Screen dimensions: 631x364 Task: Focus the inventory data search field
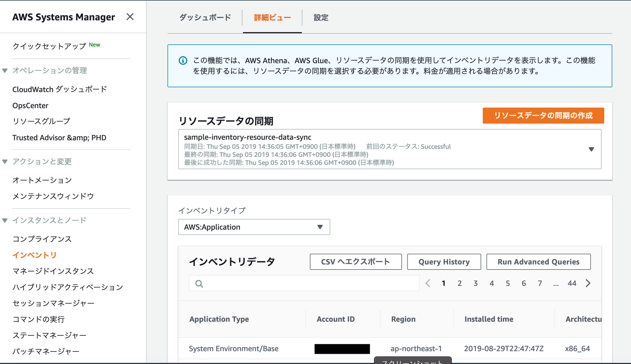click(304, 283)
